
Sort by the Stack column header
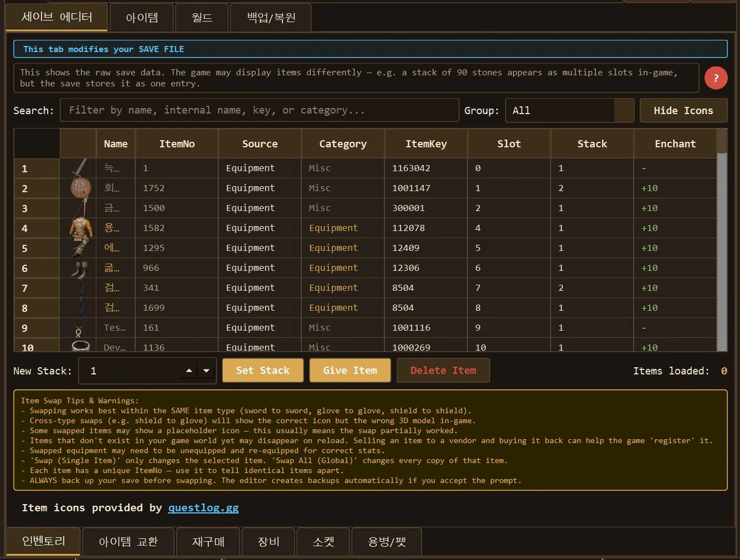pyautogui.click(x=592, y=144)
